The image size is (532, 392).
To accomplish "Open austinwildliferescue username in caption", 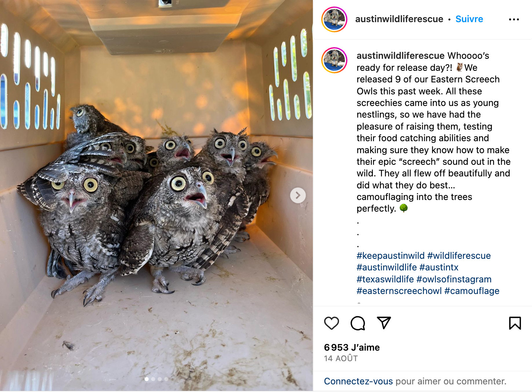I will pyautogui.click(x=400, y=56).
